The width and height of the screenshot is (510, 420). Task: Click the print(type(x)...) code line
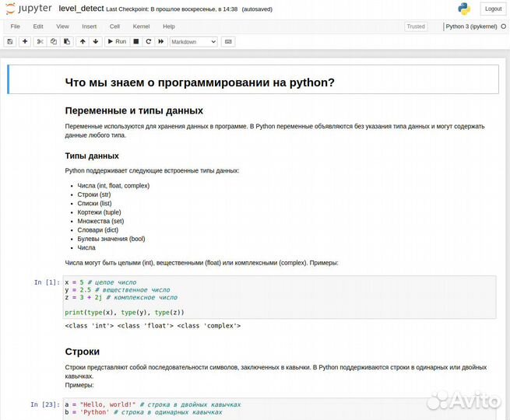point(125,313)
